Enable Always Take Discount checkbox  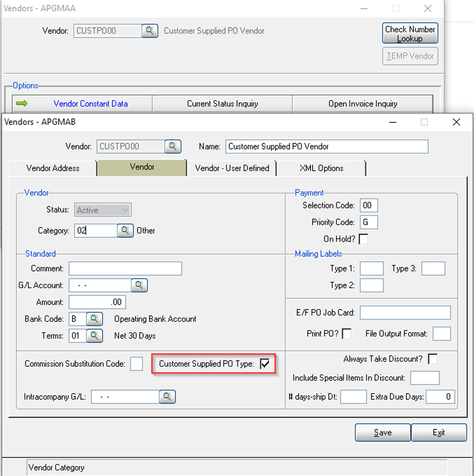[x=433, y=359]
